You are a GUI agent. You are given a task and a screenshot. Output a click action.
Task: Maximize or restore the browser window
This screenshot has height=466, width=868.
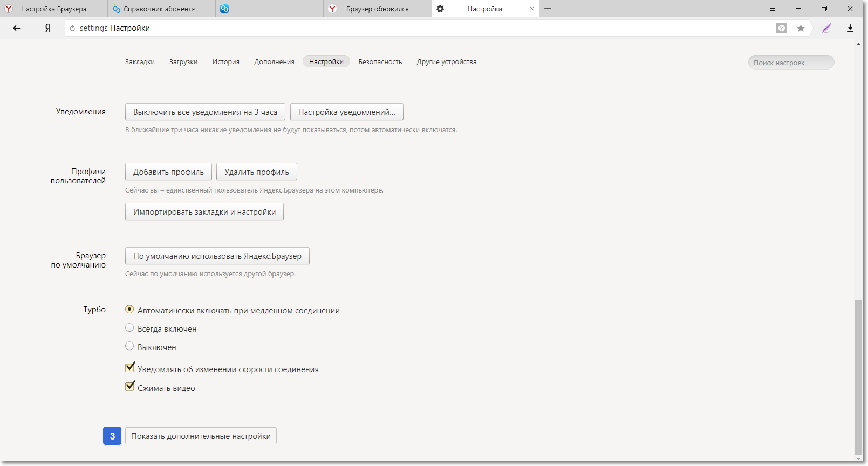824,9
